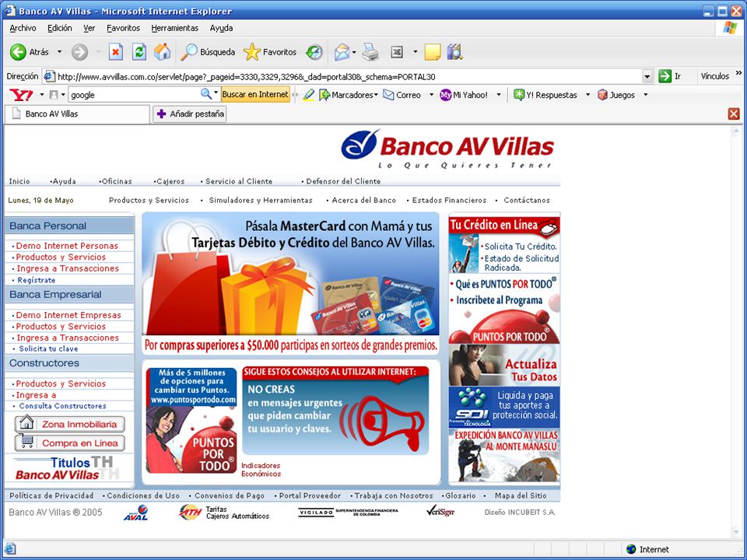Click the Zona Inmobiliaria house icon
Screen dimensions: 747x560
click(26, 423)
